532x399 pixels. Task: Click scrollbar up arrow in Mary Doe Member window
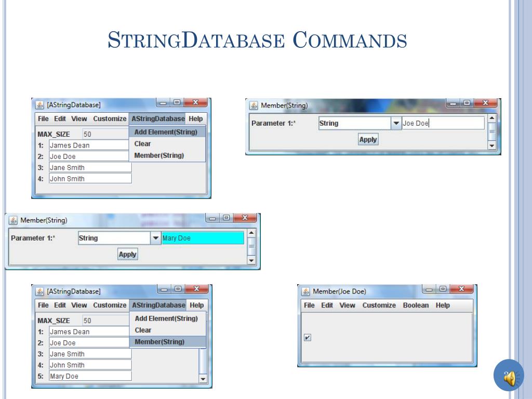click(251, 233)
